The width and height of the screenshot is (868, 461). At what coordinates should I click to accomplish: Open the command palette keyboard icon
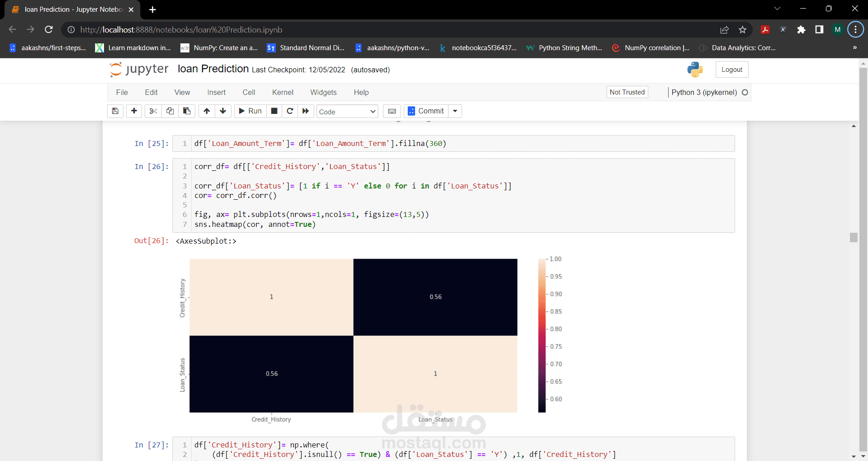click(x=392, y=111)
